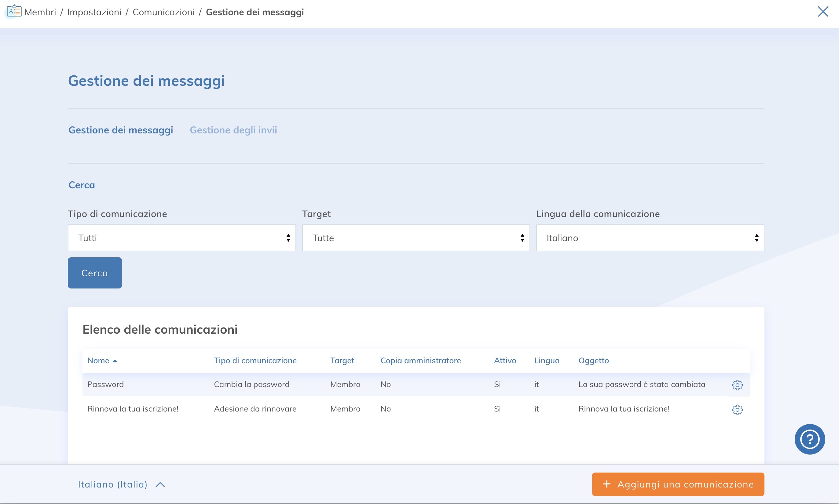Expand the Italiano (Italia) language selector
The height and width of the screenshot is (504, 839).
point(121,484)
